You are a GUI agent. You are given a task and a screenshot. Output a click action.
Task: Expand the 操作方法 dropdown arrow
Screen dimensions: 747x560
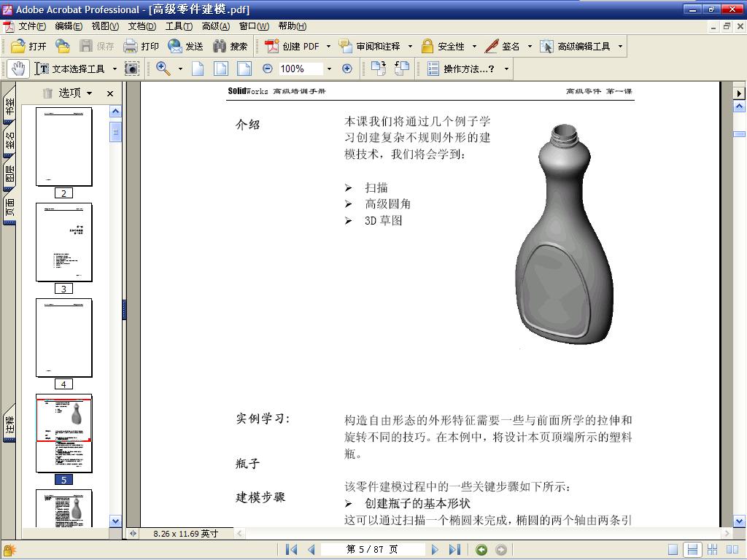tap(506, 69)
